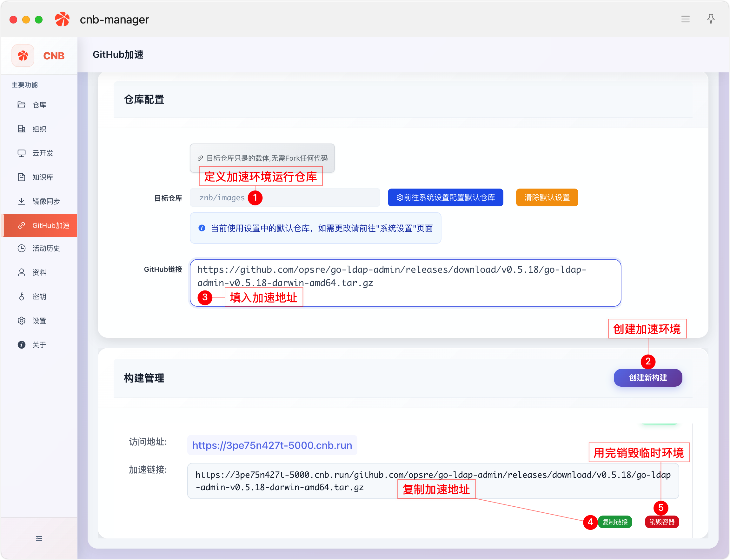Go to 云开发 section
Screen dimensions: 730x560
click(40, 153)
